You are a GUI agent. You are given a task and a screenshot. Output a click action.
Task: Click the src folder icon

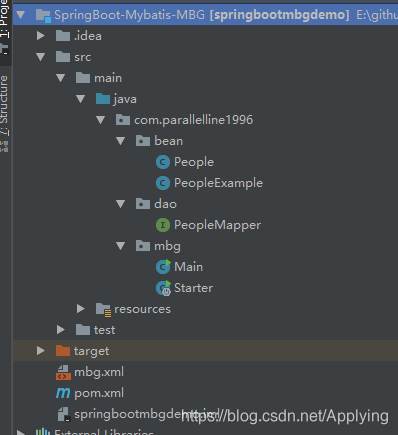point(63,57)
